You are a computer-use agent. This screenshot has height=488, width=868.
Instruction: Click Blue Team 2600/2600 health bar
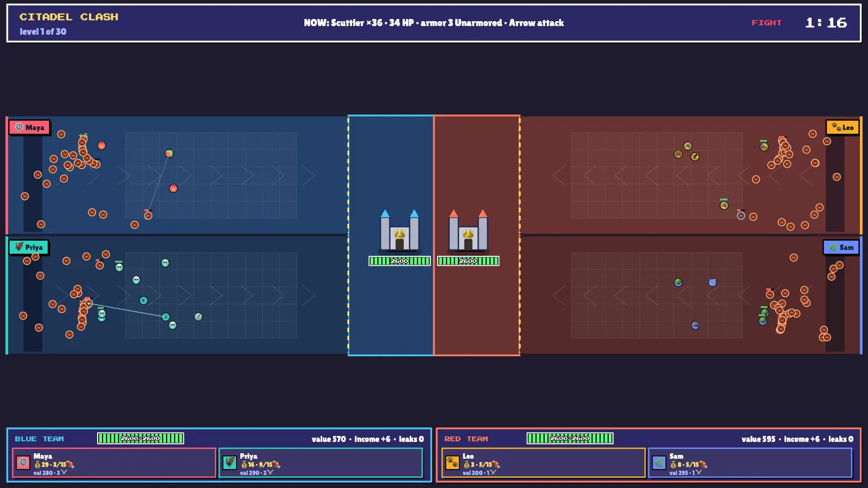(x=141, y=438)
